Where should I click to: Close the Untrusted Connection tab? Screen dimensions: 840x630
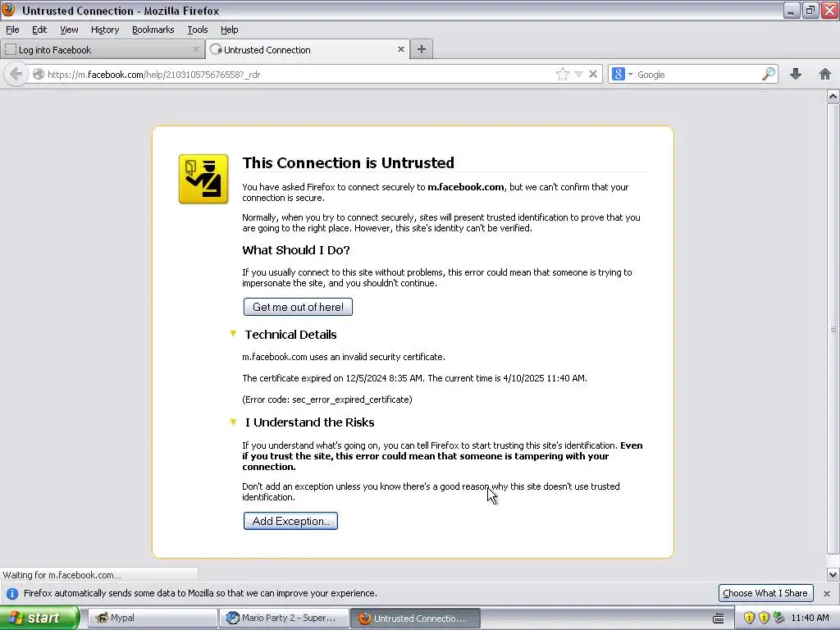(x=400, y=49)
